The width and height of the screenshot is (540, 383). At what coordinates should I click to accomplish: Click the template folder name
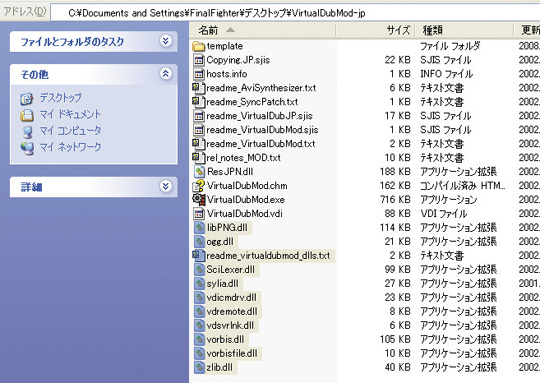(225, 46)
